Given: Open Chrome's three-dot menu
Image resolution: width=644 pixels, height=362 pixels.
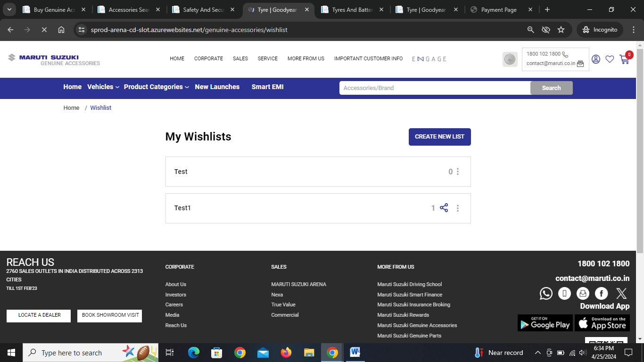Looking at the screenshot, I should pyautogui.click(x=633, y=30).
